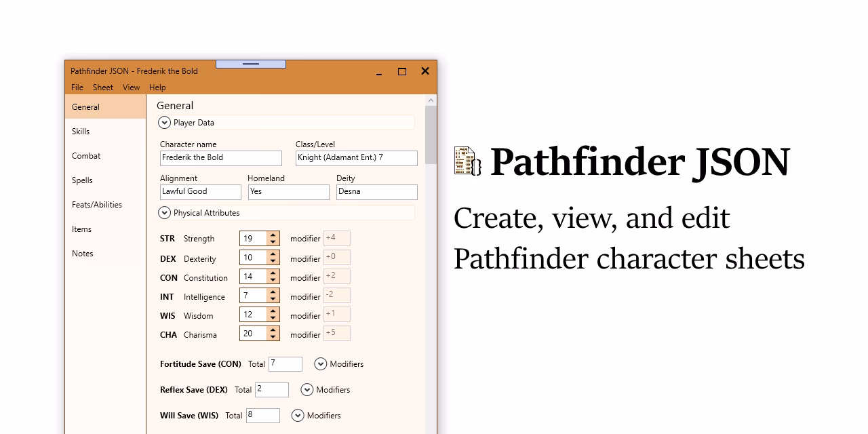868x434 pixels.
Task: Click the vertical scrollbar thumb
Action: 431,135
